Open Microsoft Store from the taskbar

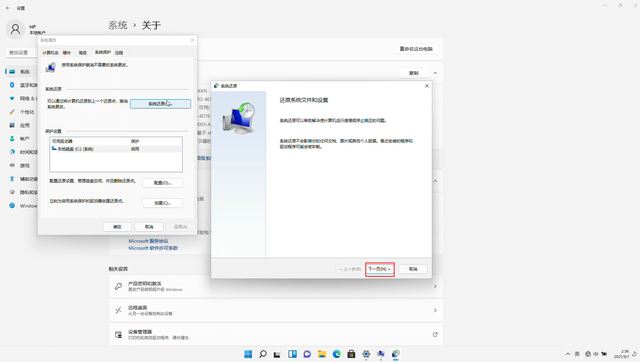click(x=351, y=354)
